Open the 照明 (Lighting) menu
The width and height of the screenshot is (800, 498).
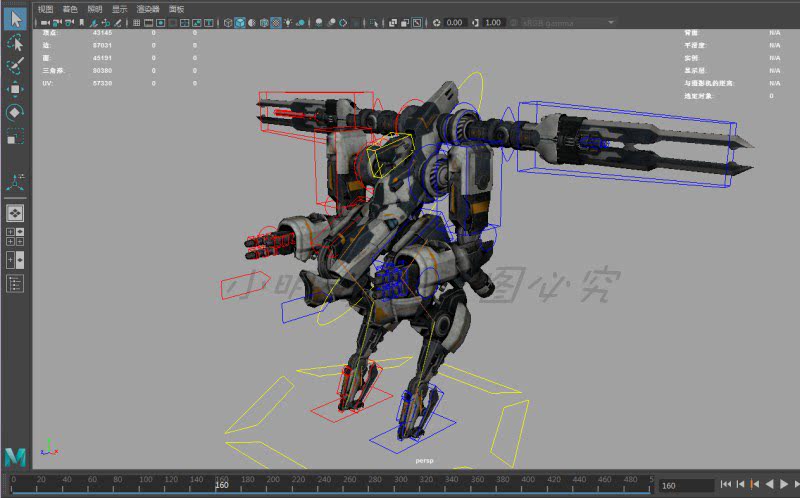coord(95,9)
